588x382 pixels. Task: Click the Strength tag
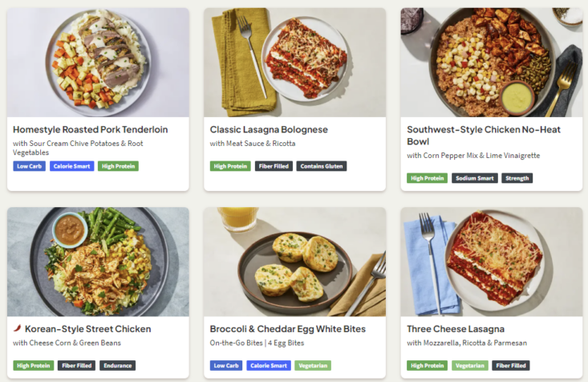click(x=517, y=178)
